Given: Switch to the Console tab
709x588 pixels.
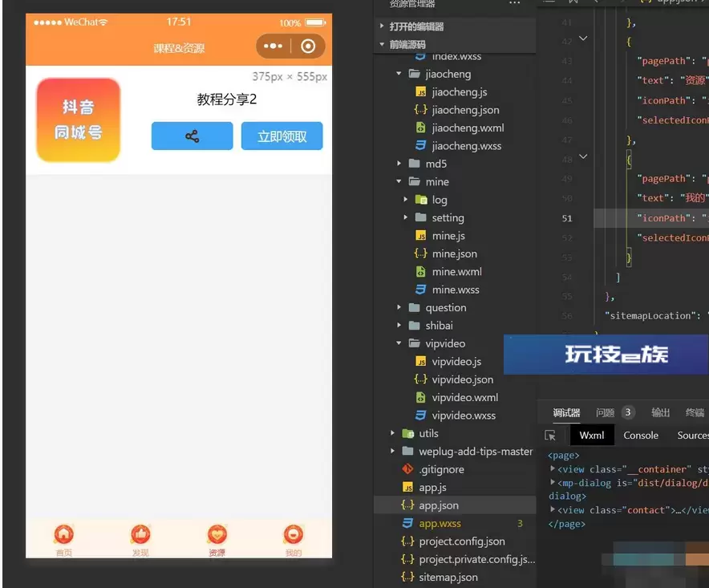Looking at the screenshot, I should coord(641,435).
